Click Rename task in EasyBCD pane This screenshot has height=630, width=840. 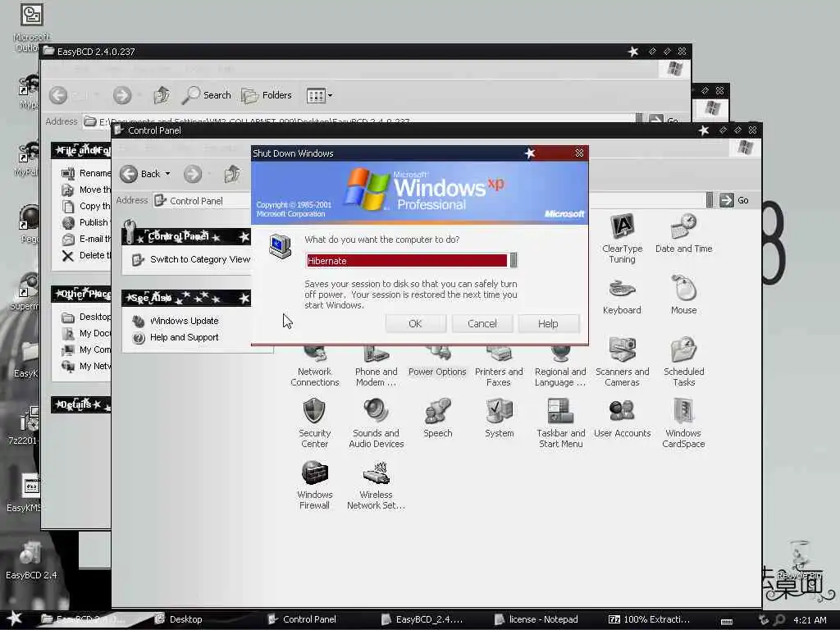pyautogui.click(x=85, y=173)
